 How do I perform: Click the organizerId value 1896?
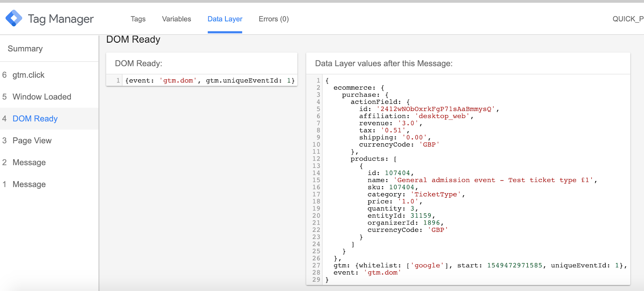431,223
